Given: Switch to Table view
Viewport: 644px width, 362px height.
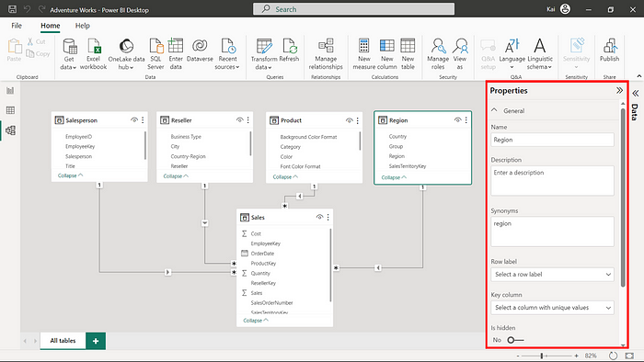Looking at the screenshot, I should coord(10,110).
